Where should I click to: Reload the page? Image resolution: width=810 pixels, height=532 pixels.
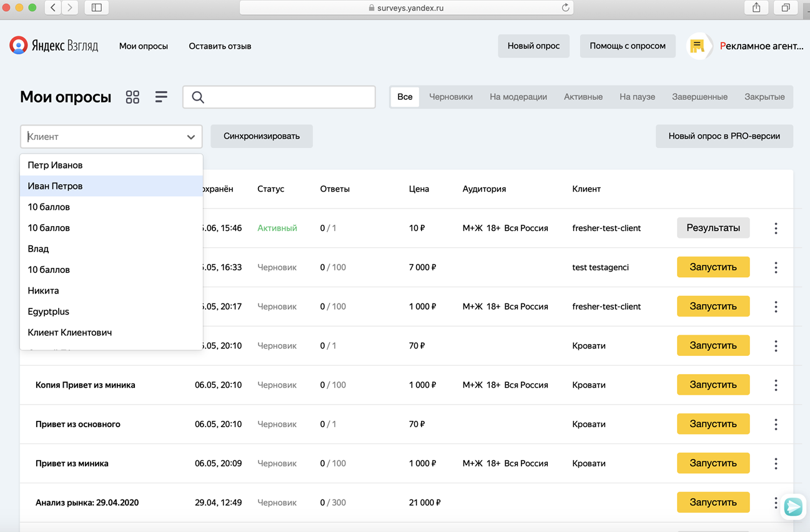point(565,7)
